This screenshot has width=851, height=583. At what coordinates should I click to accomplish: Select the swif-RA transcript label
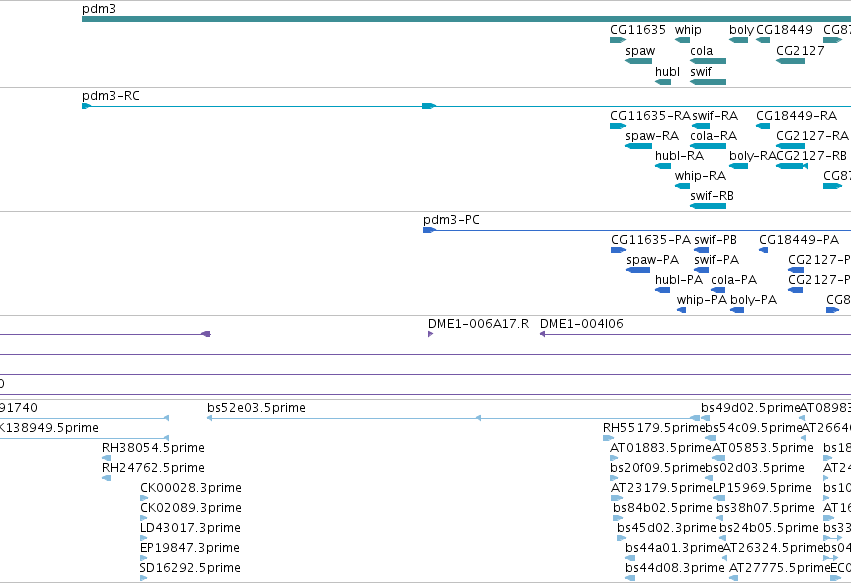pyautogui.click(x=715, y=116)
